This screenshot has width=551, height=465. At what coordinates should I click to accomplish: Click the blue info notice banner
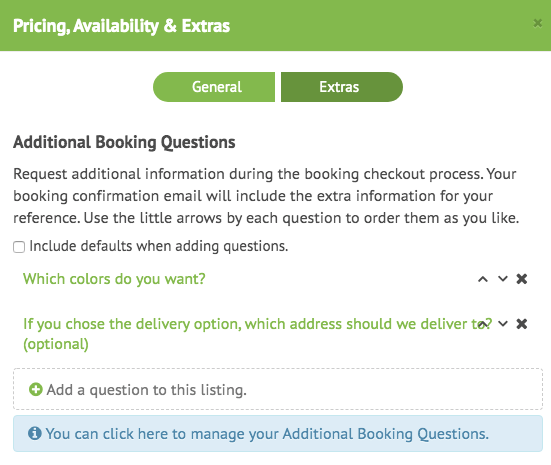click(x=278, y=433)
